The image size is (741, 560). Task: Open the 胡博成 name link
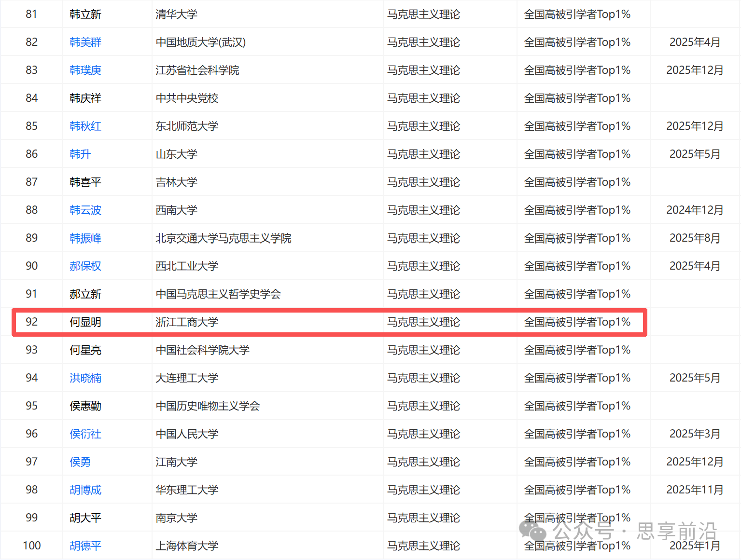coord(85,490)
